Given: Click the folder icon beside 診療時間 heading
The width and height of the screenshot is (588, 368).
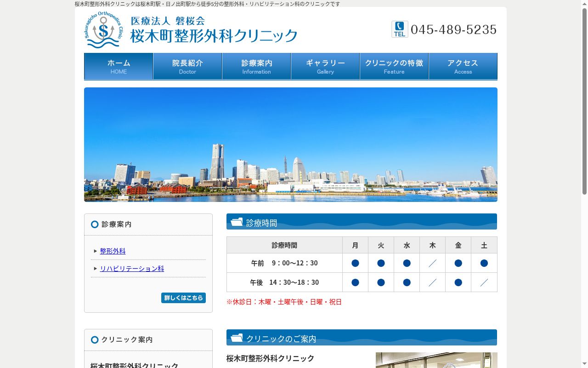Looking at the screenshot, I should click(237, 222).
